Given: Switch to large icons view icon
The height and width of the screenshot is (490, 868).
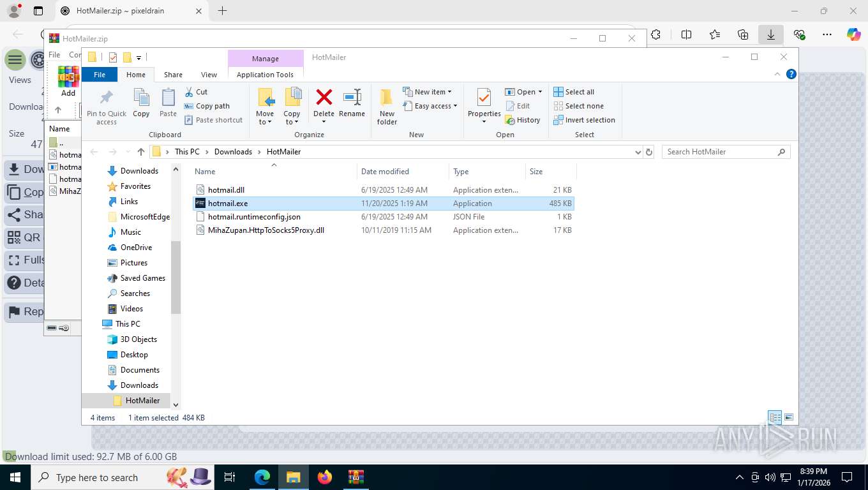Looking at the screenshot, I should tap(789, 417).
